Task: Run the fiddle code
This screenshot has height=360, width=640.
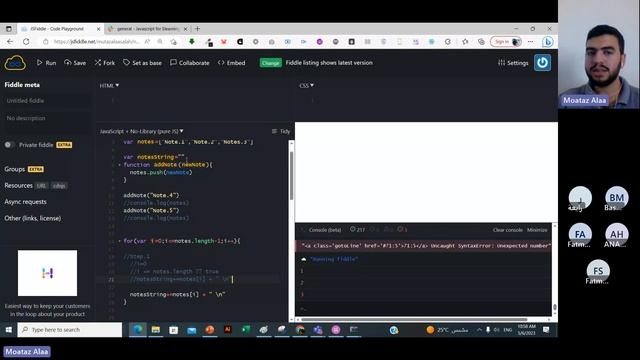Action: click(46, 63)
